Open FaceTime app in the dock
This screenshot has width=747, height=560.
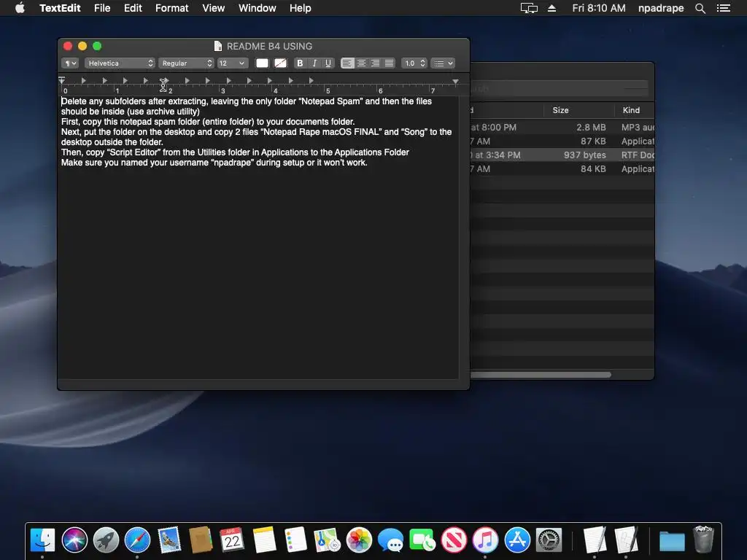point(422,540)
